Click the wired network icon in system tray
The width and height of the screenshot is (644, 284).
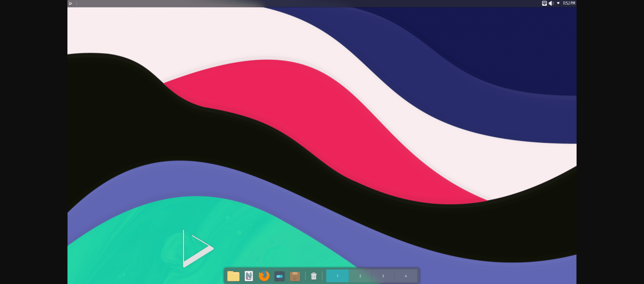click(x=544, y=3)
